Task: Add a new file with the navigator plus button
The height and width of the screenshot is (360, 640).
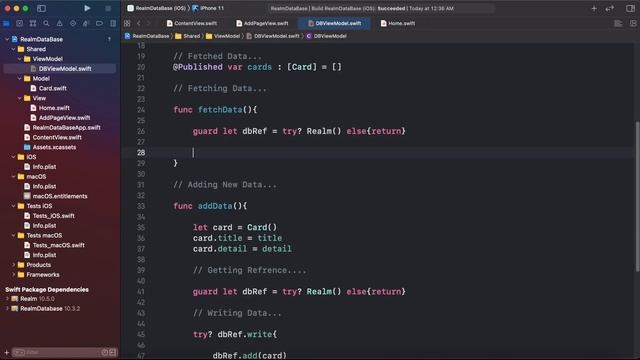Action: coord(6,352)
